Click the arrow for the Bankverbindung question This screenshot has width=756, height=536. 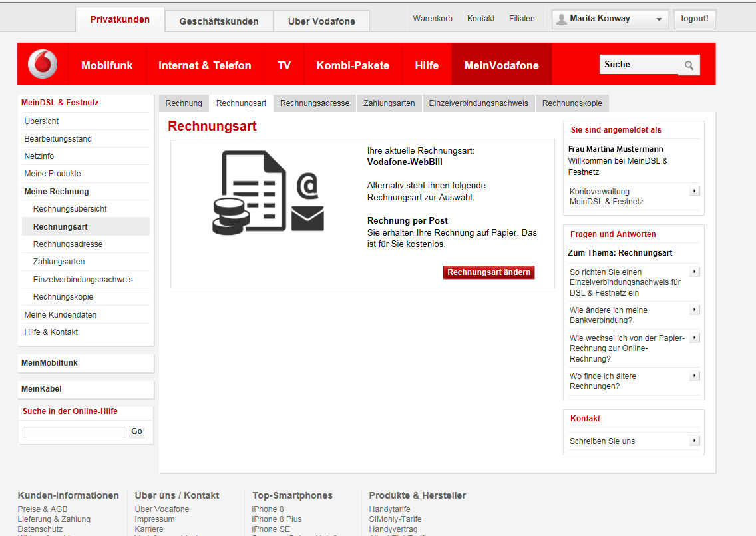[x=694, y=309]
